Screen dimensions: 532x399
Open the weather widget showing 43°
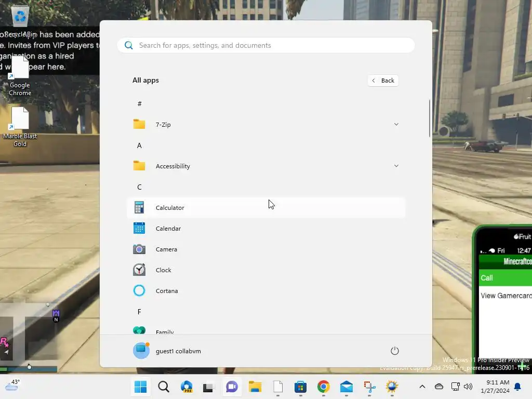coord(12,386)
